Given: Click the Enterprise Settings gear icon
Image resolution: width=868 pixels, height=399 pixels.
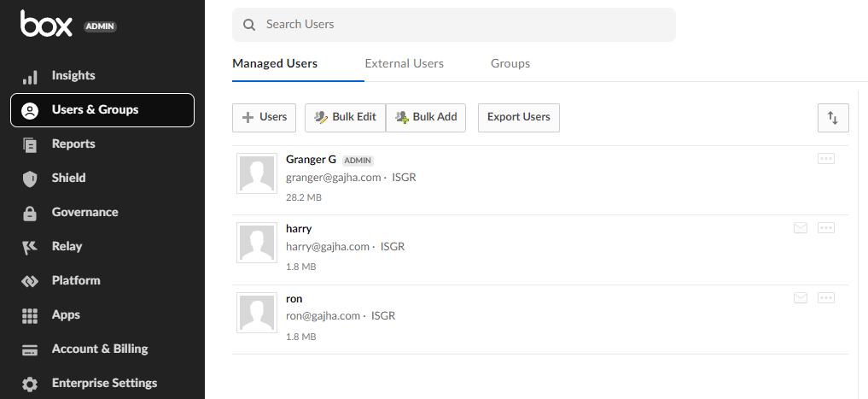Looking at the screenshot, I should pos(29,384).
